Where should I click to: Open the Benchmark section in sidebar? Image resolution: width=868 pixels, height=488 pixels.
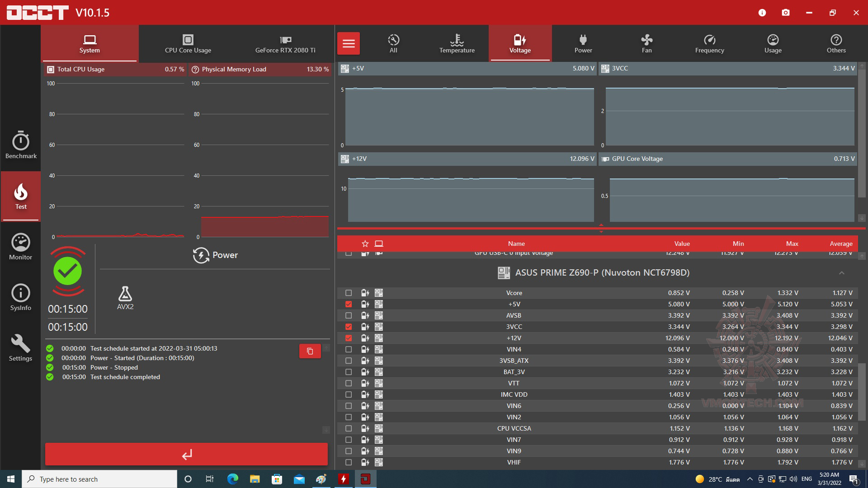(21, 145)
